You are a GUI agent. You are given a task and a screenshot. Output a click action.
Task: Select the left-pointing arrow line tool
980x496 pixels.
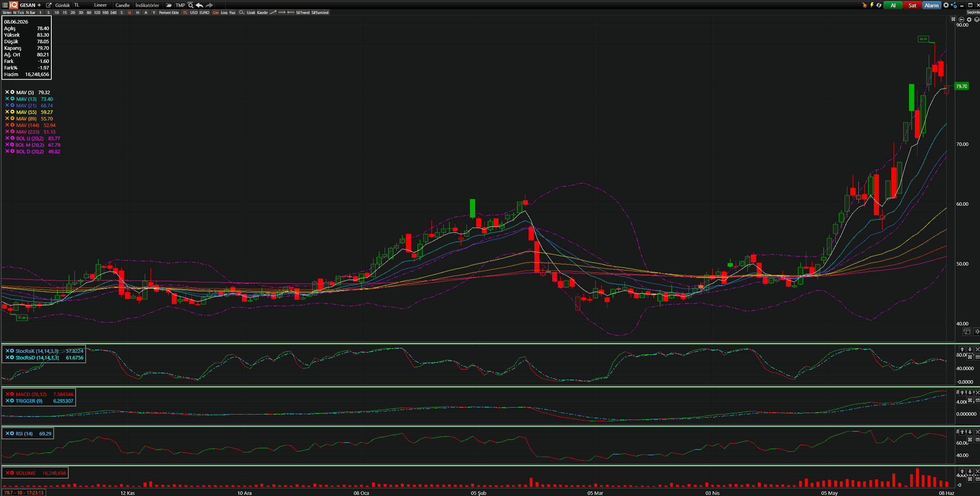click(291, 12)
